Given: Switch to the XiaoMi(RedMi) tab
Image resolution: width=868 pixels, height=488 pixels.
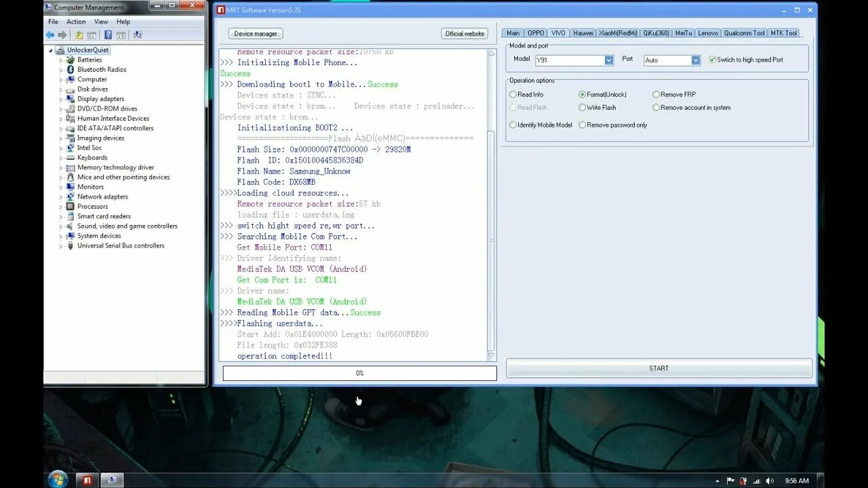Looking at the screenshot, I should pos(618,33).
